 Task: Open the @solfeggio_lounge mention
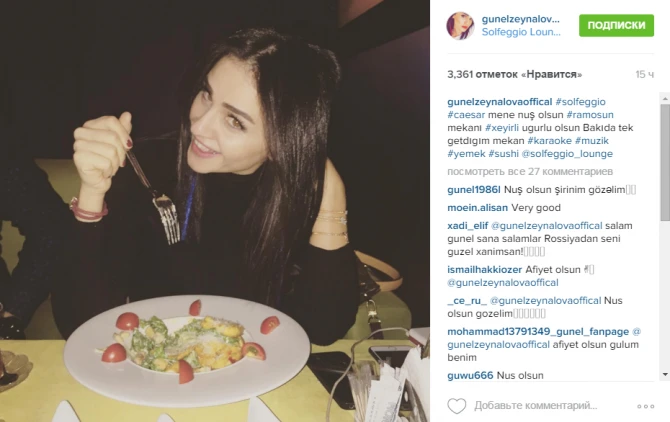[567, 154]
